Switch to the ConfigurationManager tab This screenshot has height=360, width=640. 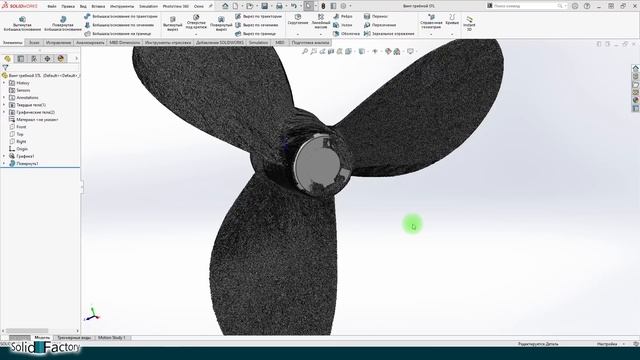34,59
